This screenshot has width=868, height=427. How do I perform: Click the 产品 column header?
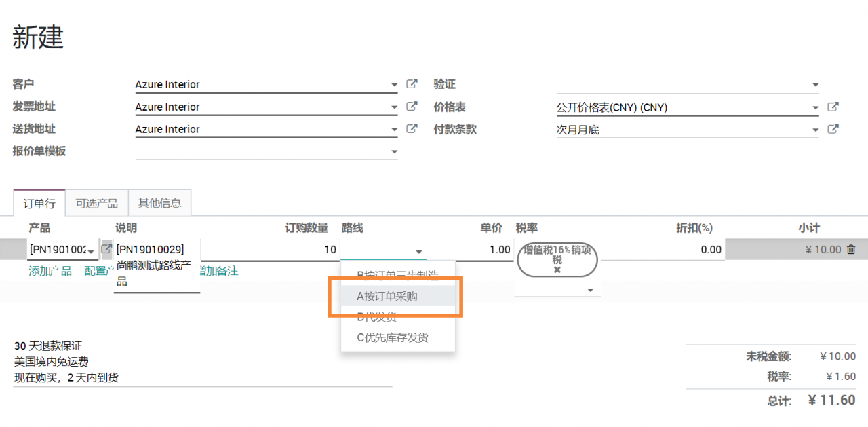pyautogui.click(x=39, y=228)
